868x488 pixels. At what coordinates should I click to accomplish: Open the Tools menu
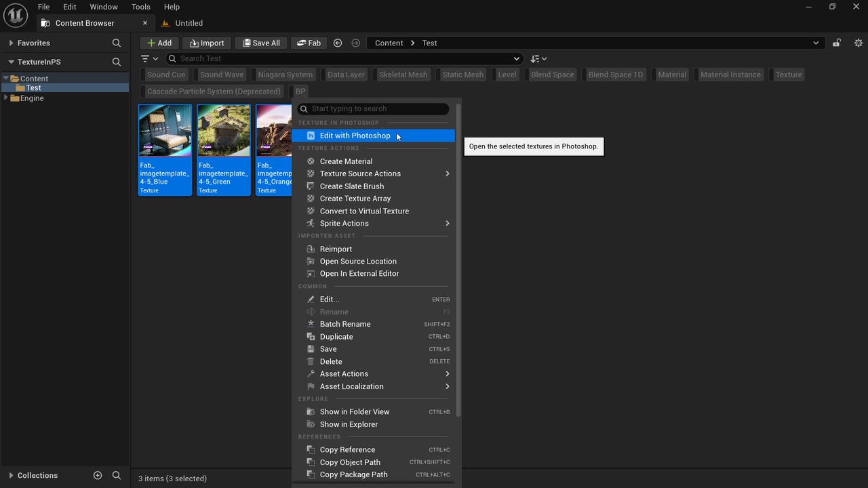click(141, 7)
